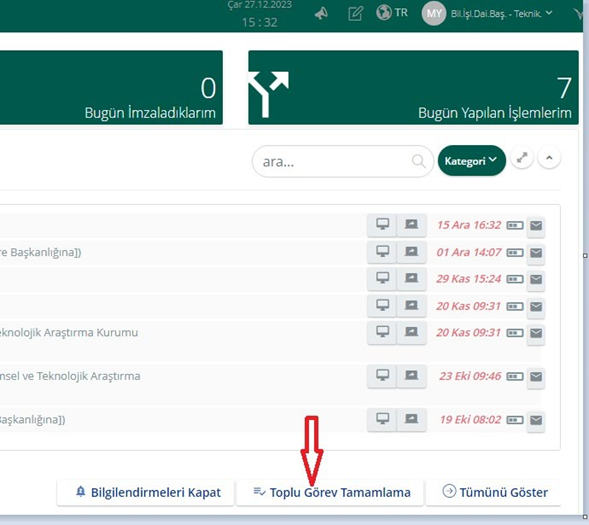This screenshot has height=525, width=589.
Task: Click the search magnifier icon
Action: point(418,161)
